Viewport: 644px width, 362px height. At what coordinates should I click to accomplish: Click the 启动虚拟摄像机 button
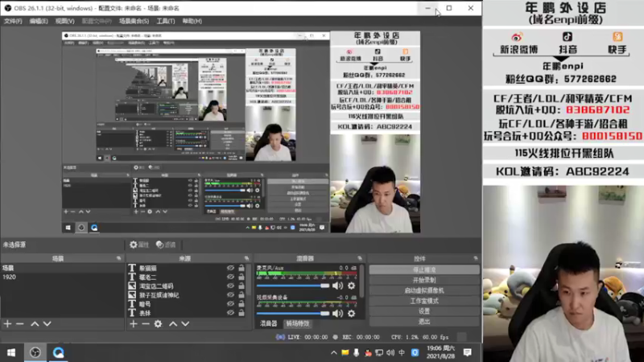coord(424,290)
